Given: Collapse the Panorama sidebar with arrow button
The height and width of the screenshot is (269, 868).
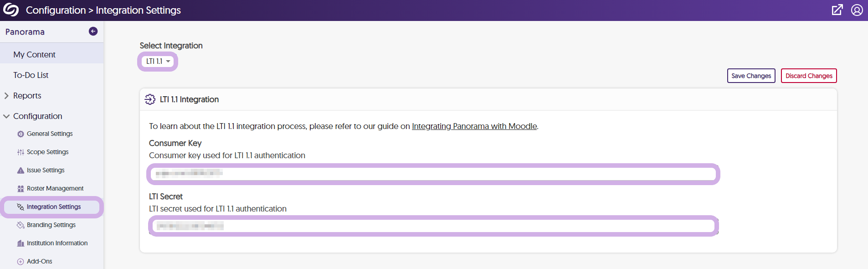Looking at the screenshot, I should pos(93,31).
